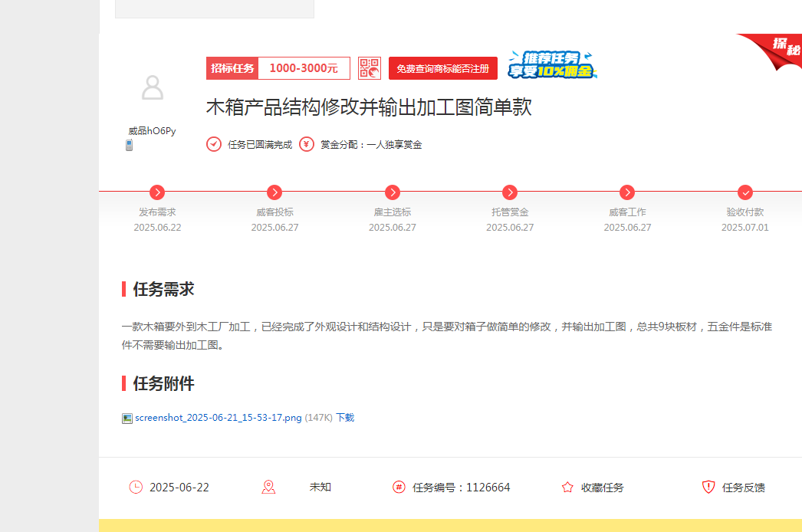Image resolution: width=802 pixels, height=532 pixels.
Task: Click the 下载 link to download attachment
Action: (345, 418)
